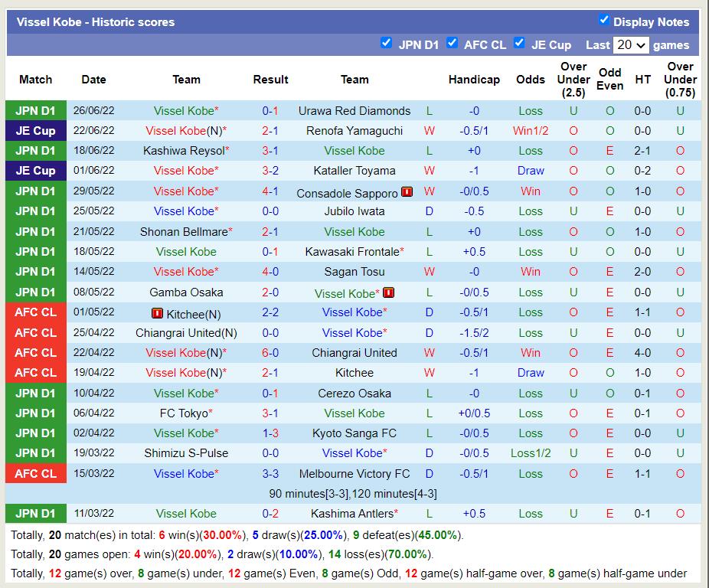Uncheck the JE Cup filter checkbox
The image size is (709, 588).
(519, 43)
